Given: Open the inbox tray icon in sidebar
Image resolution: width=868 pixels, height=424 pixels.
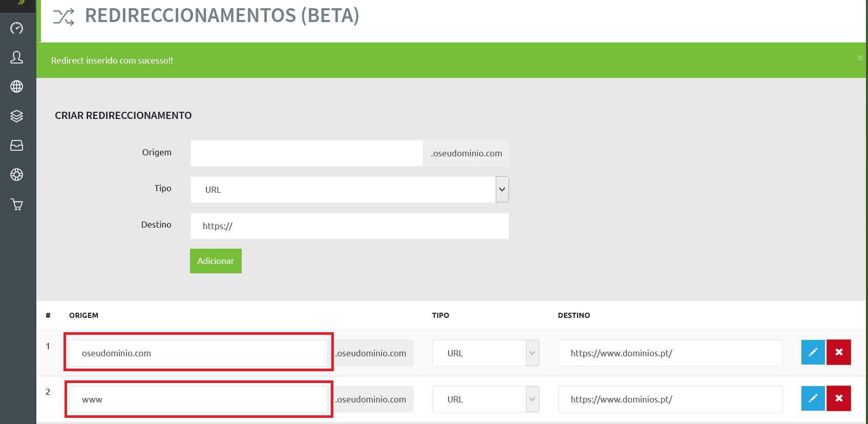Looking at the screenshot, I should tap(17, 146).
